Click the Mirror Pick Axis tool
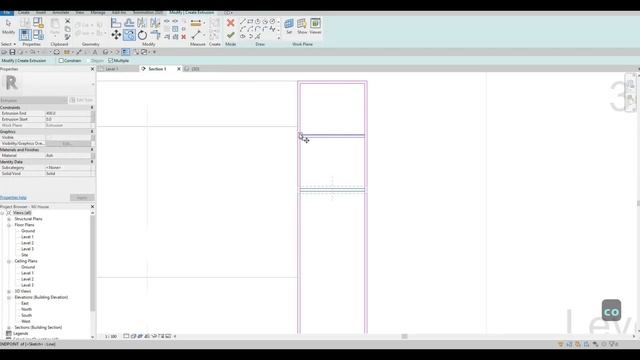This screenshot has height=360, width=640. click(142, 23)
